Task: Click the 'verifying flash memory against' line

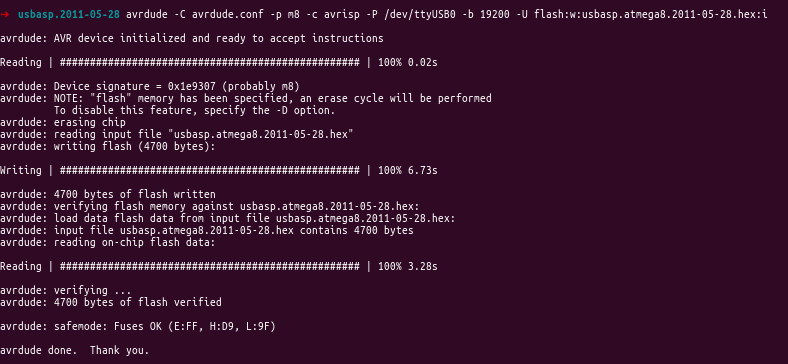Action: 210,207
